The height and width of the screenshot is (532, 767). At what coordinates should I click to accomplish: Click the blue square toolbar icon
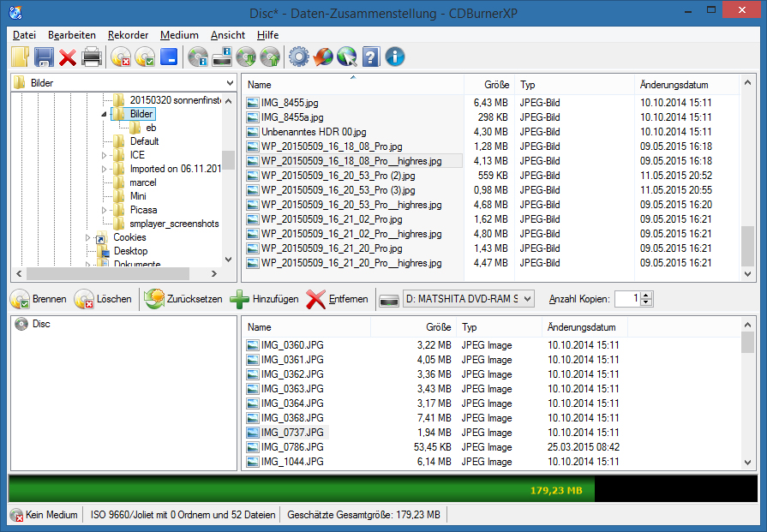pos(169,57)
